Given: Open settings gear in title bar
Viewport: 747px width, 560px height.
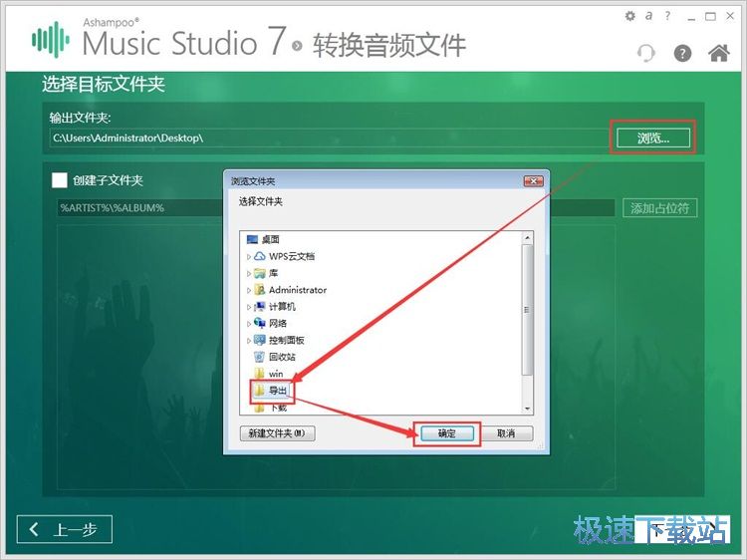Looking at the screenshot, I should pos(629,16).
